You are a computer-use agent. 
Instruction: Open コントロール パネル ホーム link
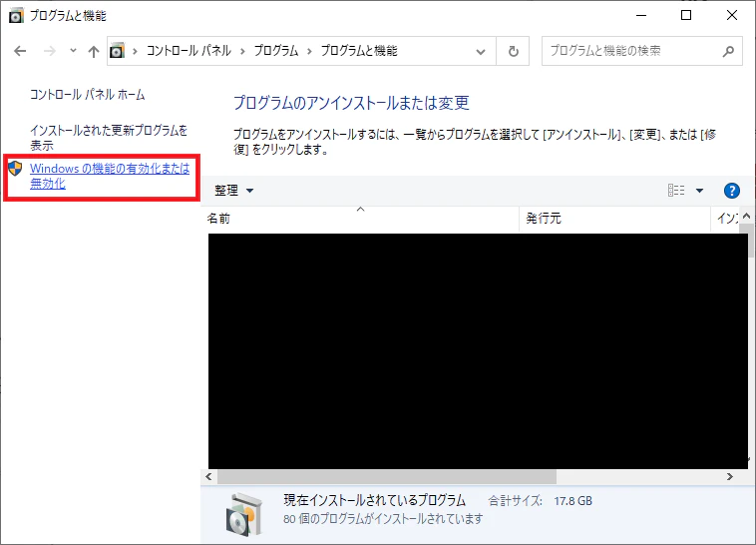click(87, 95)
